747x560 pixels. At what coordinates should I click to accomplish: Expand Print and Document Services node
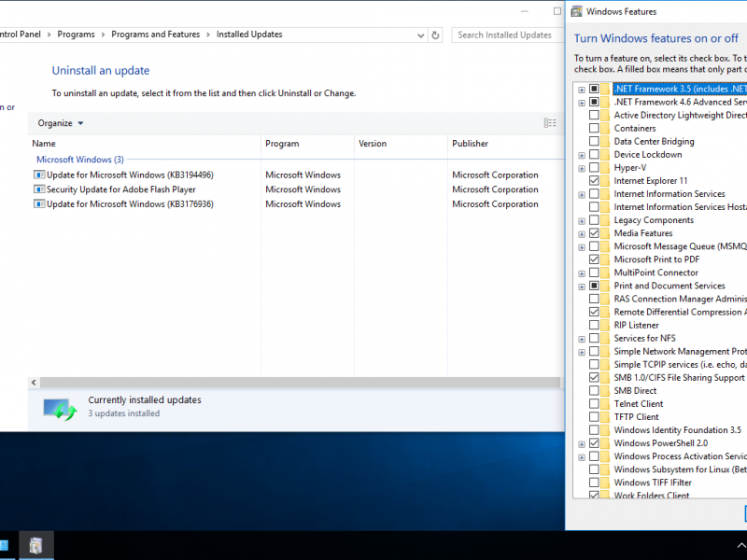(x=582, y=287)
